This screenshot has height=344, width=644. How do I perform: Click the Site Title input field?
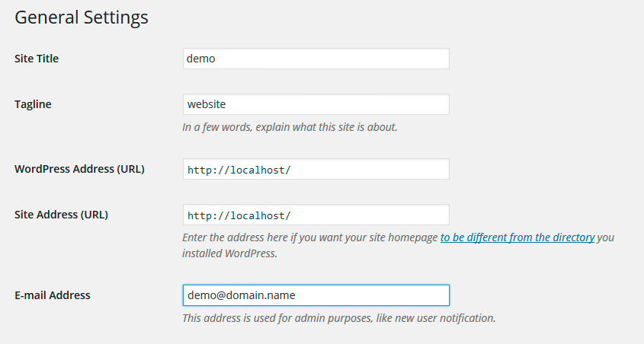point(316,59)
